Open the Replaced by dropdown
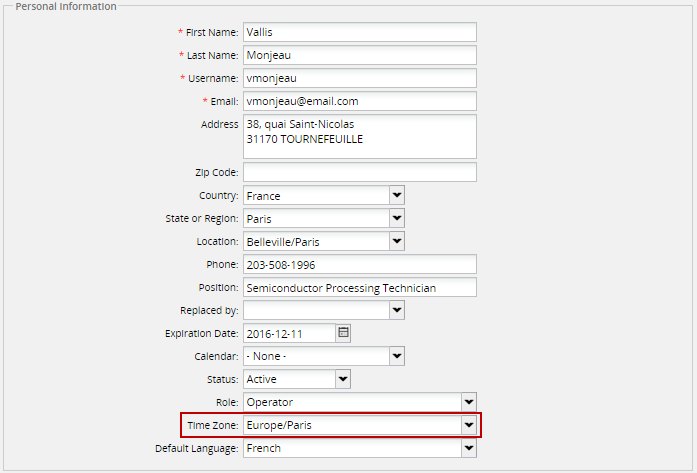 pyautogui.click(x=396, y=310)
